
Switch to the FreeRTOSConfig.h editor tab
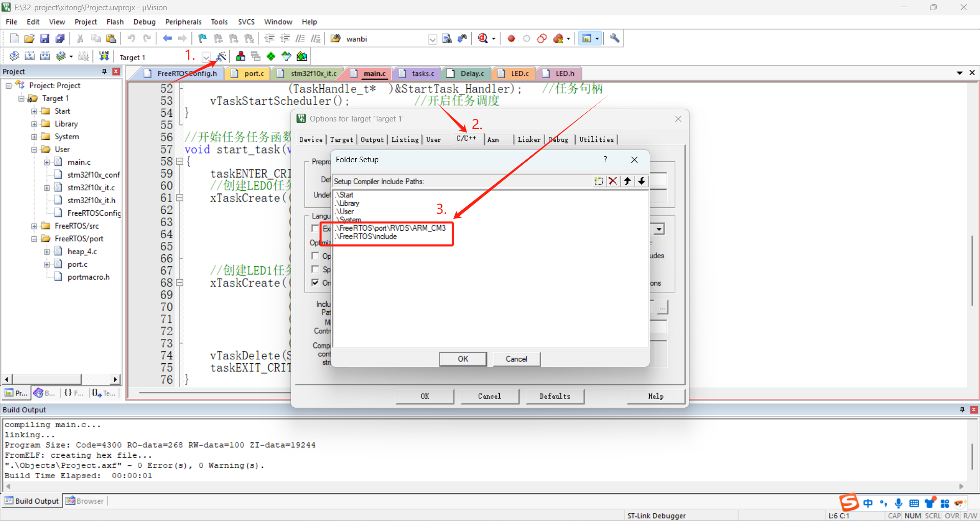click(187, 73)
